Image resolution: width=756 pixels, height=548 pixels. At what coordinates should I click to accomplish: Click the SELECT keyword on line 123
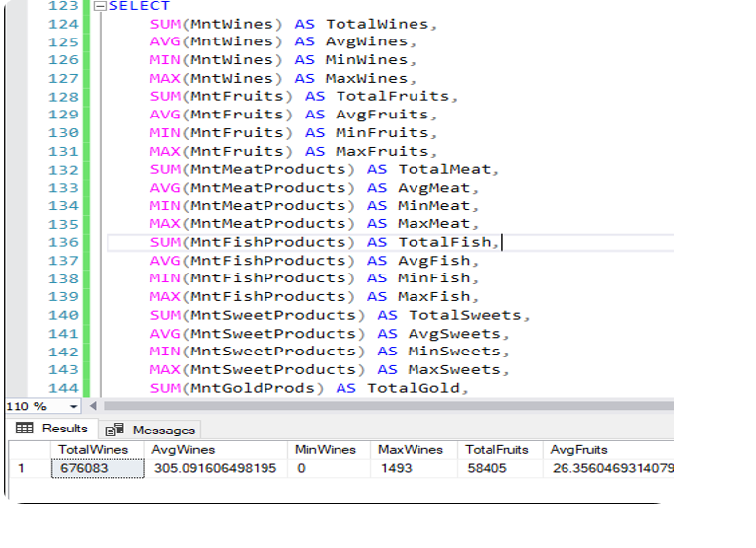tap(139, 6)
